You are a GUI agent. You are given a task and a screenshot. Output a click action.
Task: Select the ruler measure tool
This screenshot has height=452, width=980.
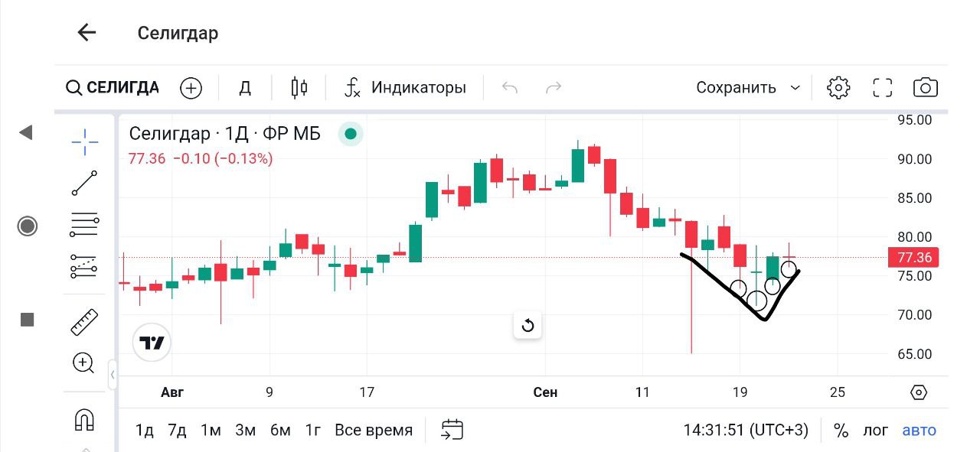click(84, 322)
